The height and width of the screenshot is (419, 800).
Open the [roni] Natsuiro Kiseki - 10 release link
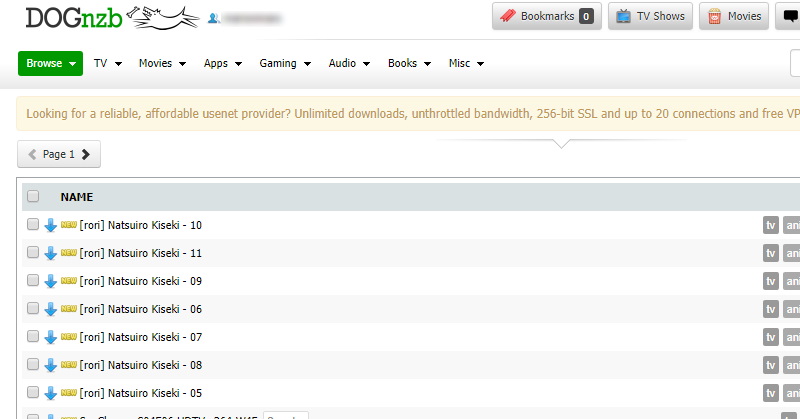click(x=140, y=226)
